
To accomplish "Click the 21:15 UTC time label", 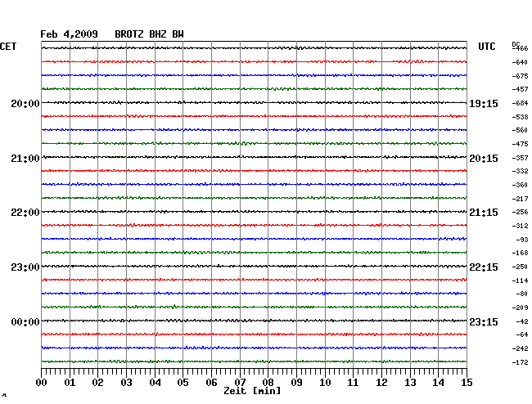I will [483, 213].
